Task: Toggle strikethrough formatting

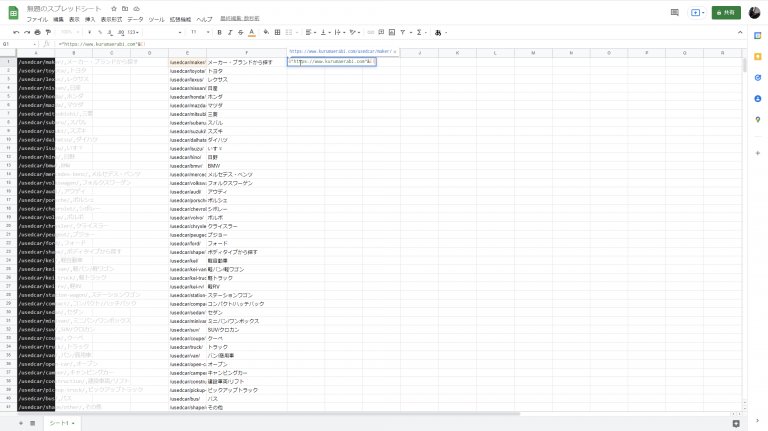Action: coord(238,32)
